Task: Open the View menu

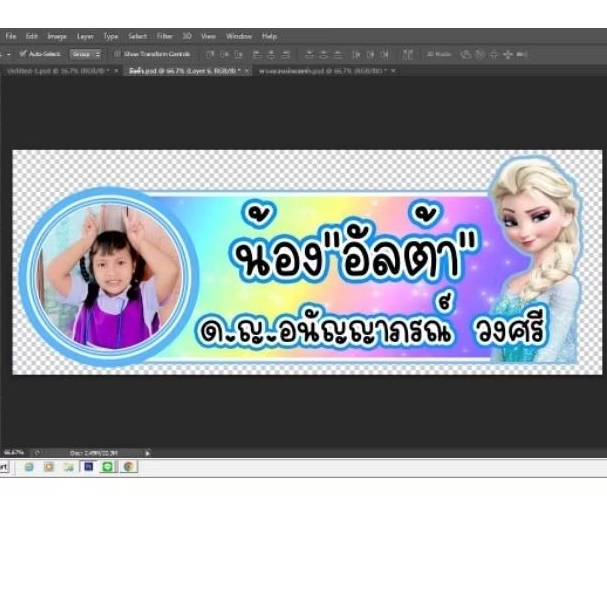Action: (208, 36)
